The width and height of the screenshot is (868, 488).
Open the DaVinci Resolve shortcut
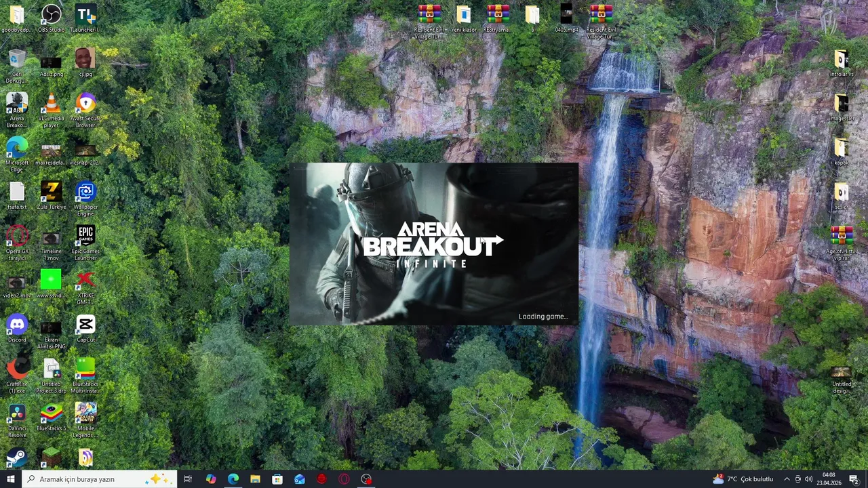[17, 420]
